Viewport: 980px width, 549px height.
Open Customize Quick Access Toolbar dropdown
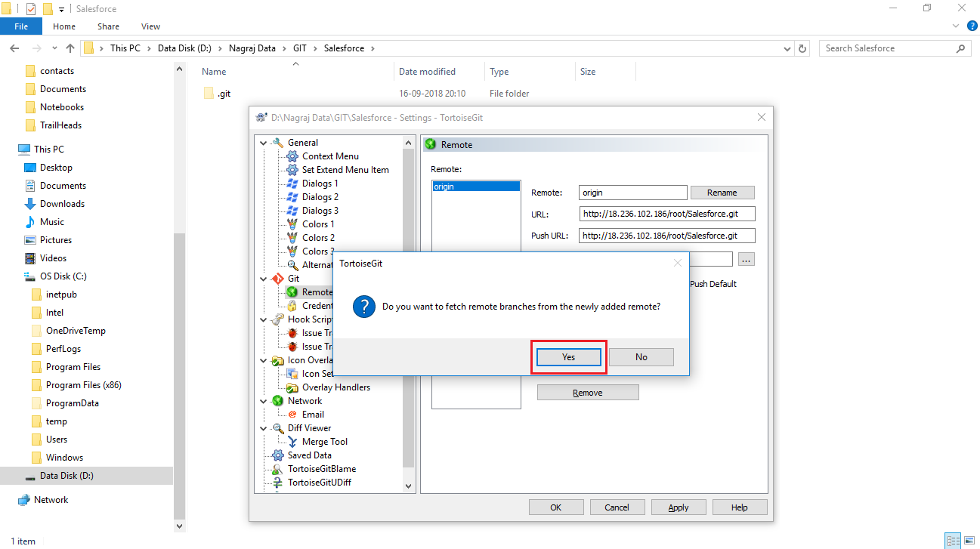(x=61, y=9)
